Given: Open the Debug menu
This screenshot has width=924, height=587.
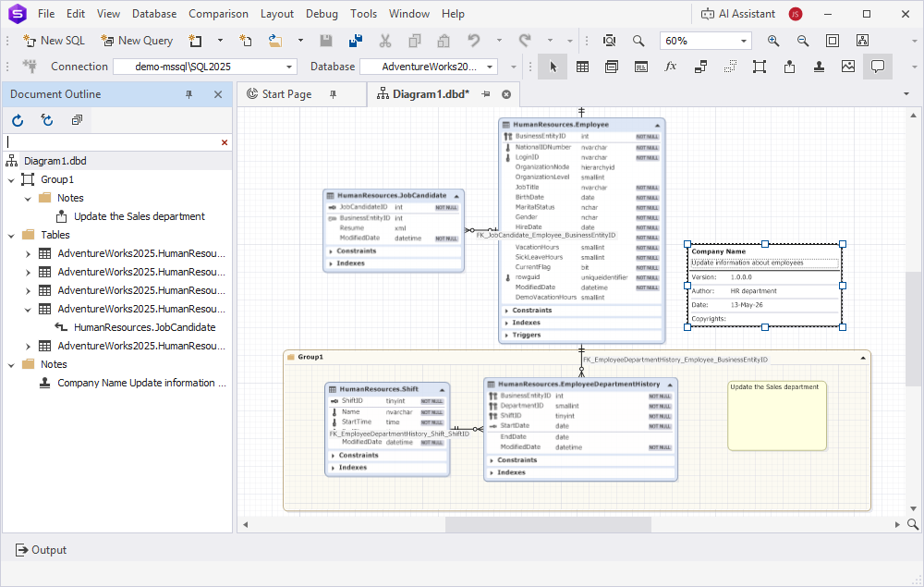Looking at the screenshot, I should click(322, 14).
